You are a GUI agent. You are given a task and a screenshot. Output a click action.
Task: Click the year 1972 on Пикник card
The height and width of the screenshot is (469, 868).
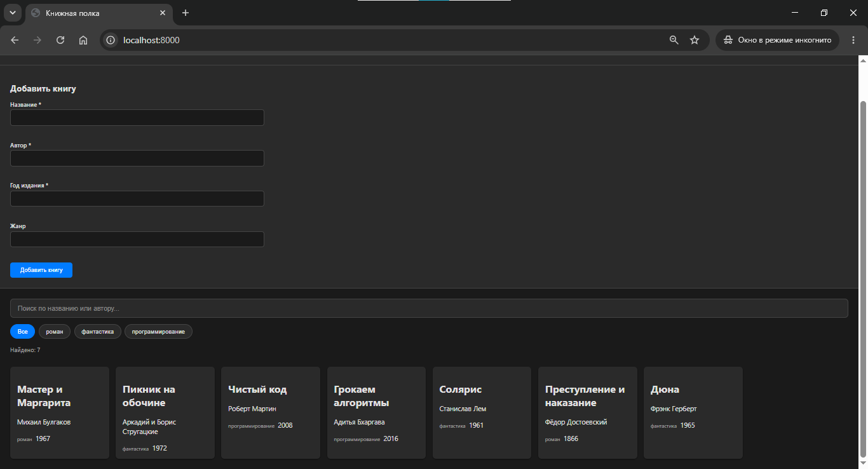coord(159,449)
